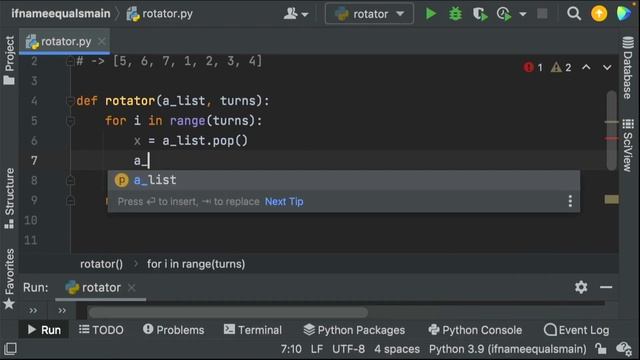
Task: Open Run panel settings gear
Action: (x=581, y=287)
